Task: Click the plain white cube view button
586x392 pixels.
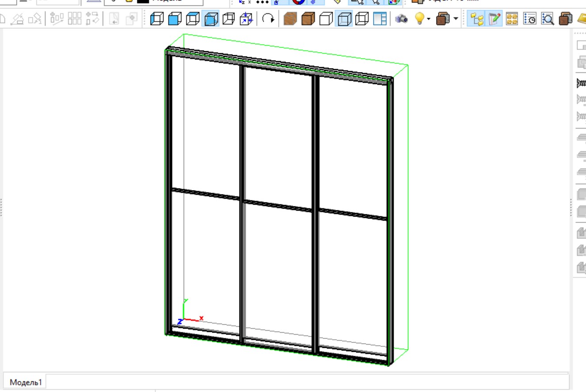Action: (326, 19)
